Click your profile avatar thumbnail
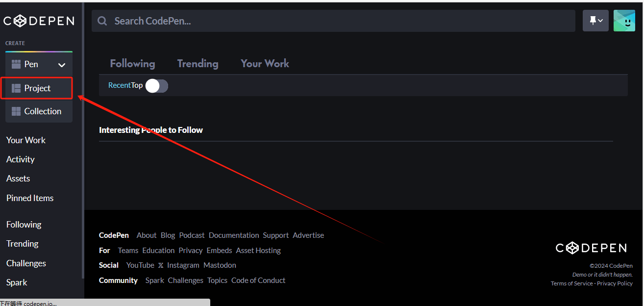 [x=624, y=20]
